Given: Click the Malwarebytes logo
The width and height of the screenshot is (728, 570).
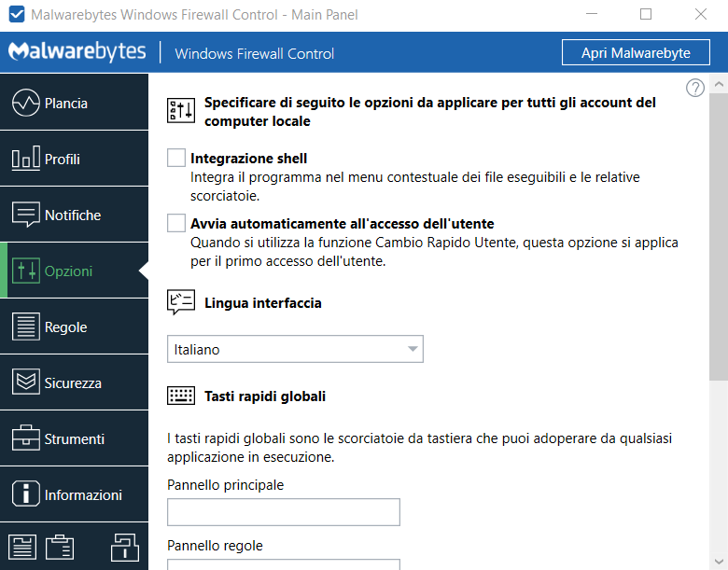Looking at the screenshot, I should [77, 52].
